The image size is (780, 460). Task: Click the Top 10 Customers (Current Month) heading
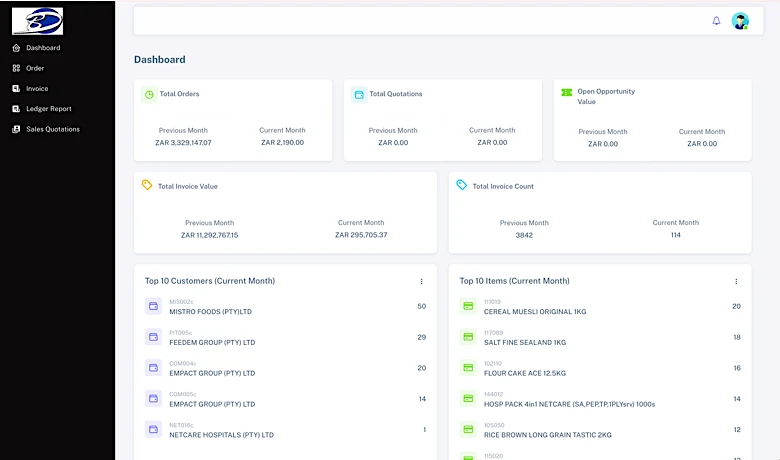[x=210, y=281]
